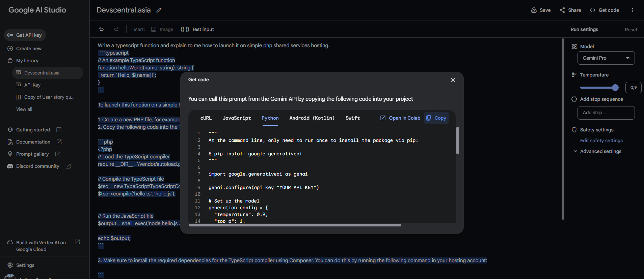The height and width of the screenshot is (279, 644).
Task: Click the Add stop sequence icon
Action: 574,99
